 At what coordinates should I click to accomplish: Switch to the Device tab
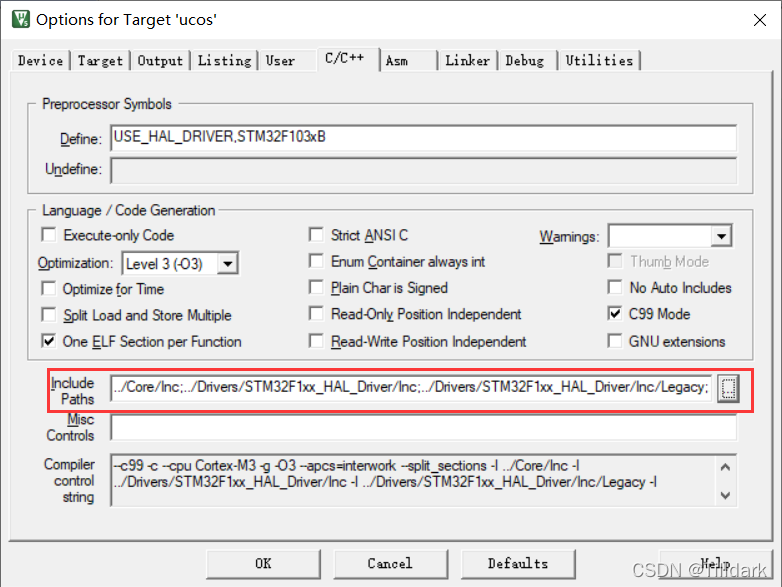click(40, 61)
